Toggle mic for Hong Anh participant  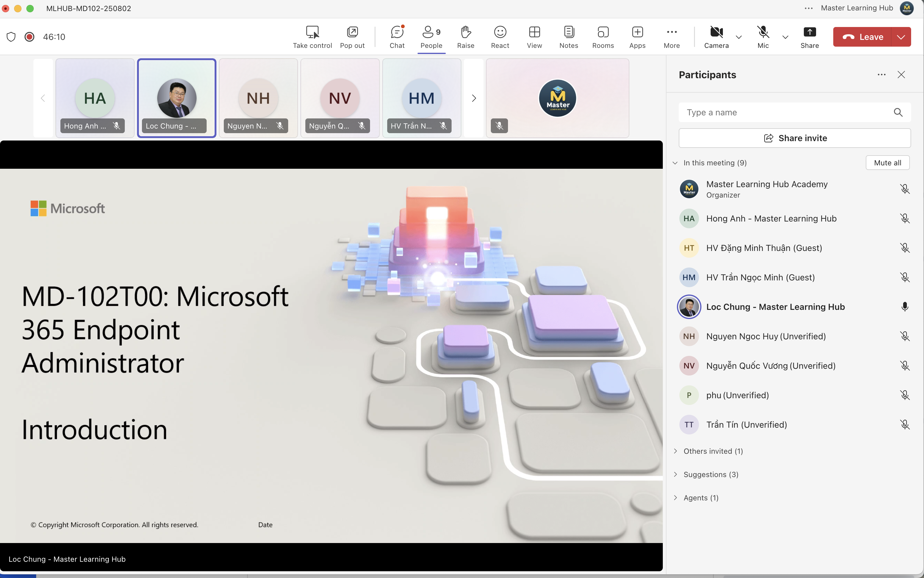(905, 218)
